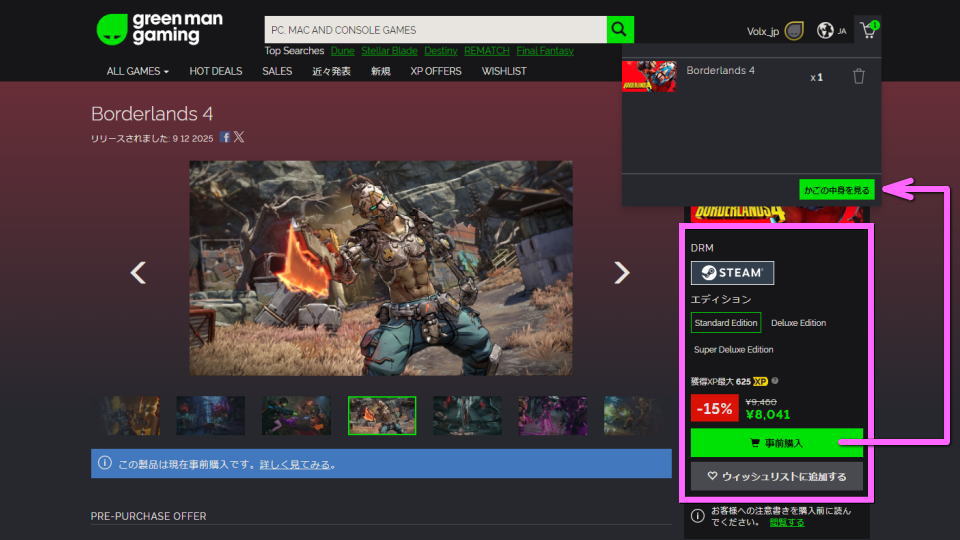
Task: Click Borderlands 4 title in cart popup
Action: pyautogui.click(x=720, y=70)
